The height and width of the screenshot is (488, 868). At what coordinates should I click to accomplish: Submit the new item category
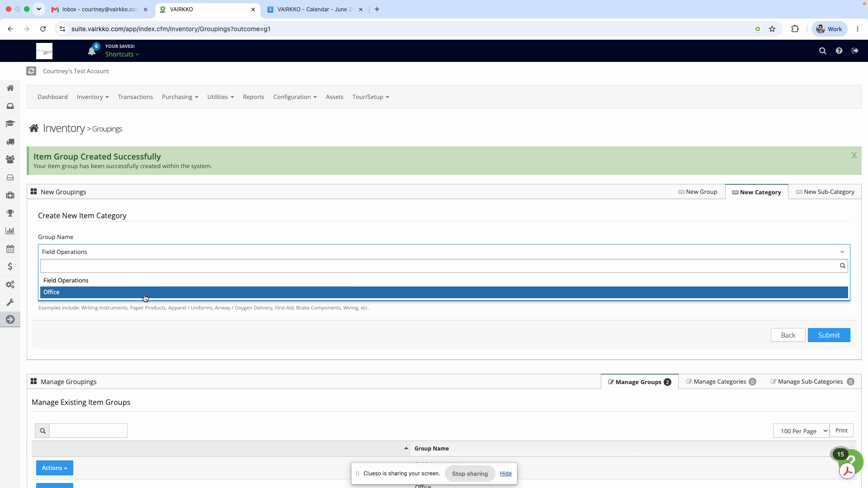point(829,335)
